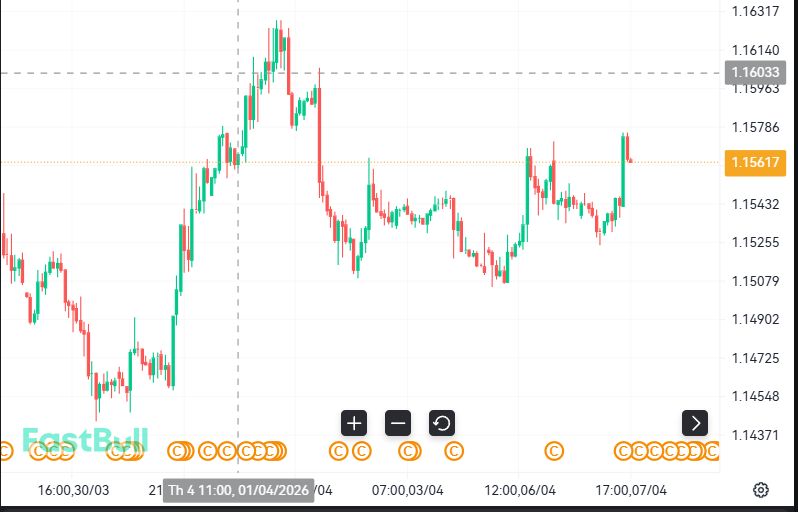Screen dimensions: 798x512
Task: Zoom in with the plus button
Action: [354, 423]
